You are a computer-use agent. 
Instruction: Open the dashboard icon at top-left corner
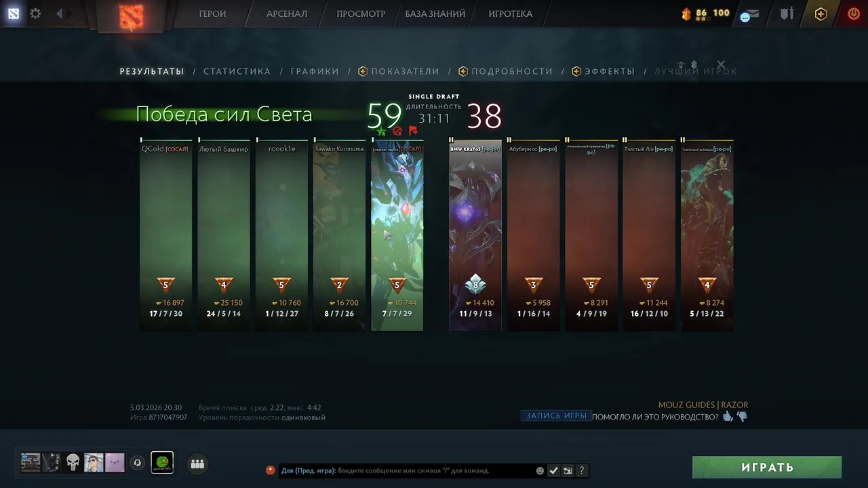(x=14, y=14)
